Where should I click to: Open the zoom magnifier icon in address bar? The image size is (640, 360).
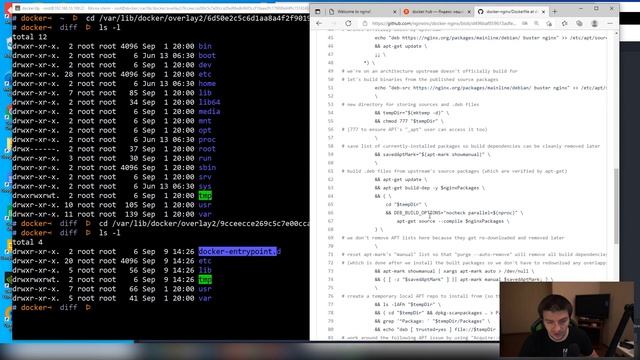pyautogui.click(x=536, y=24)
